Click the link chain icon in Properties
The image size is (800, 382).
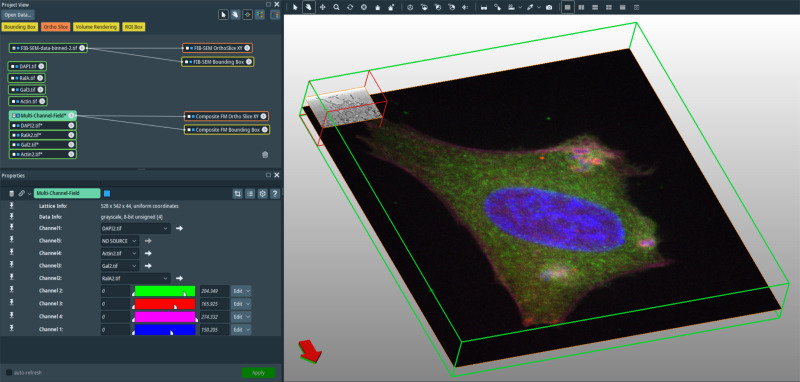click(x=21, y=193)
